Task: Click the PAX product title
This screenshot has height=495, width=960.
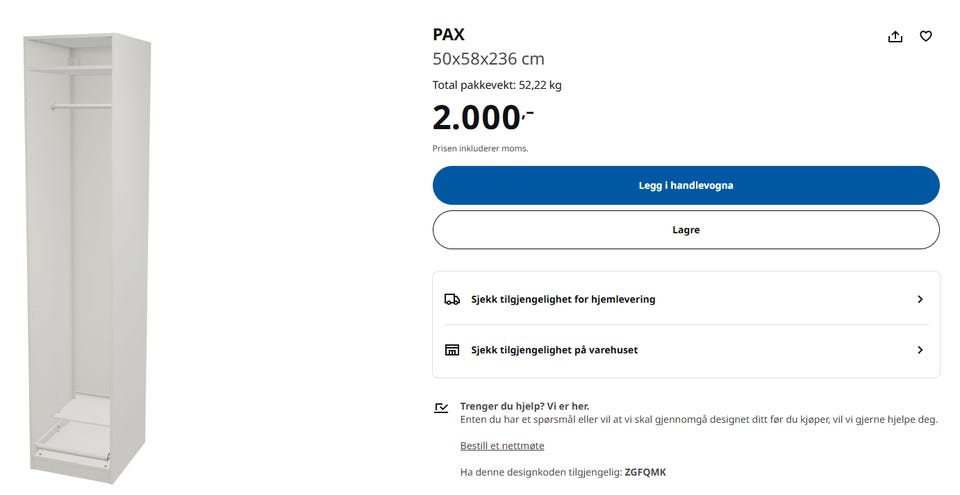Action: click(x=448, y=35)
